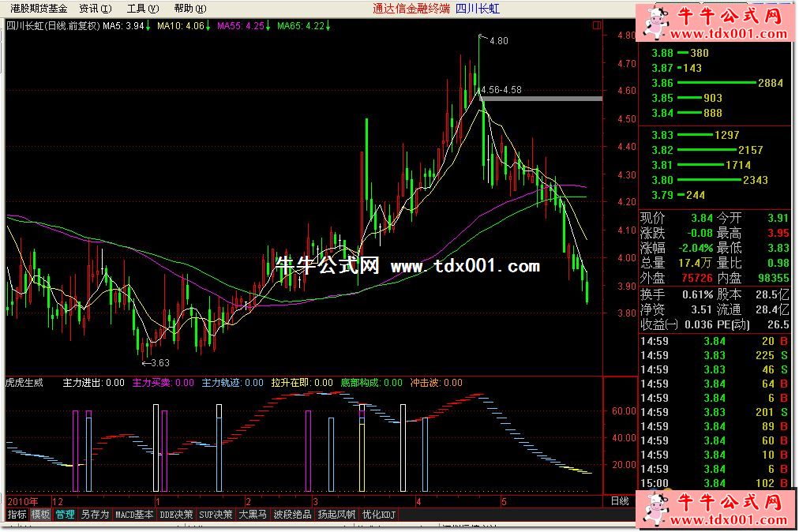This screenshot has height=532, width=799.
Task: Click the 4.56-4.58 price range label
Action: tap(501, 90)
